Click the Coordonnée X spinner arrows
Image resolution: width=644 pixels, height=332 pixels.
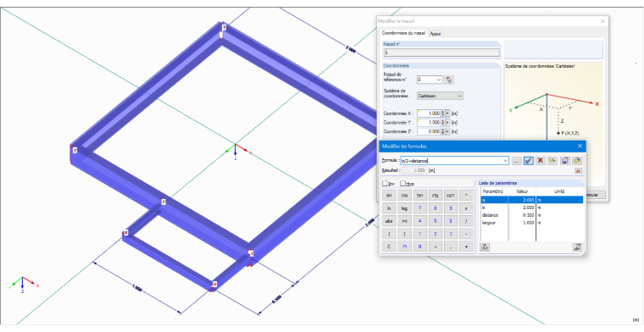tap(442, 113)
